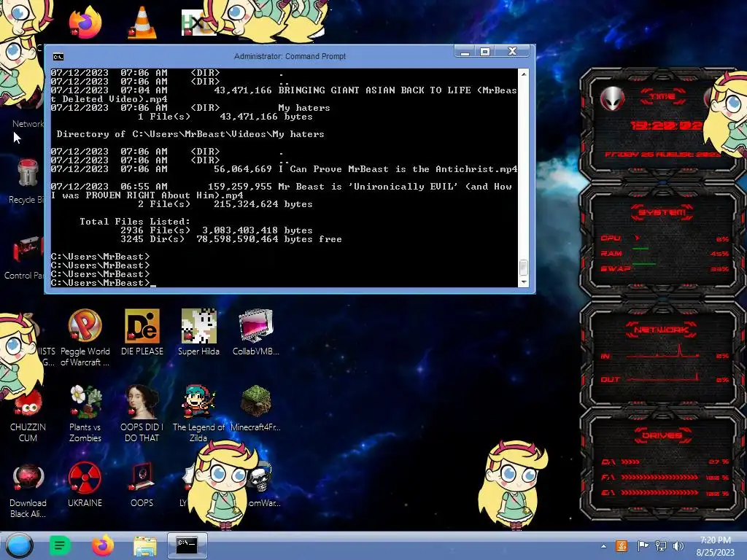Open the volume speaker tray icon

678,546
